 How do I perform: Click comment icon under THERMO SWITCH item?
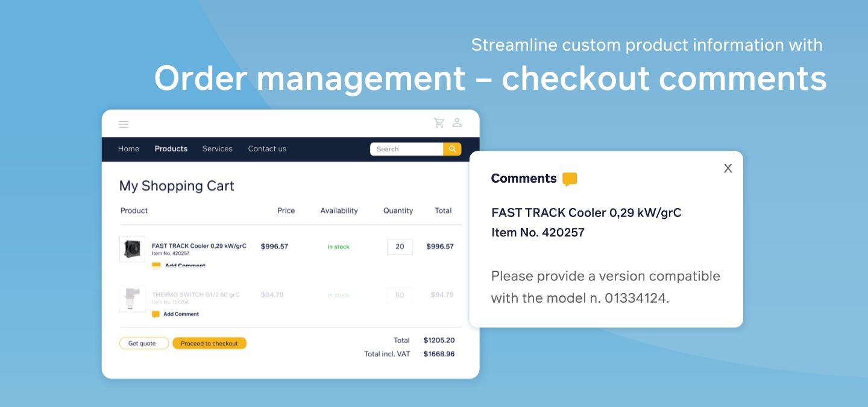click(x=156, y=314)
